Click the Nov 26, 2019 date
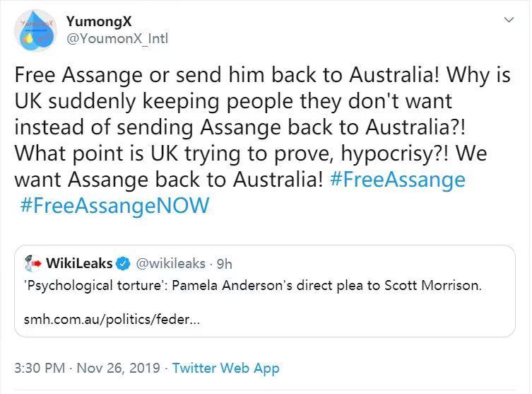Image resolution: width=532 pixels, height=394 pixels. tap(119, 368)
